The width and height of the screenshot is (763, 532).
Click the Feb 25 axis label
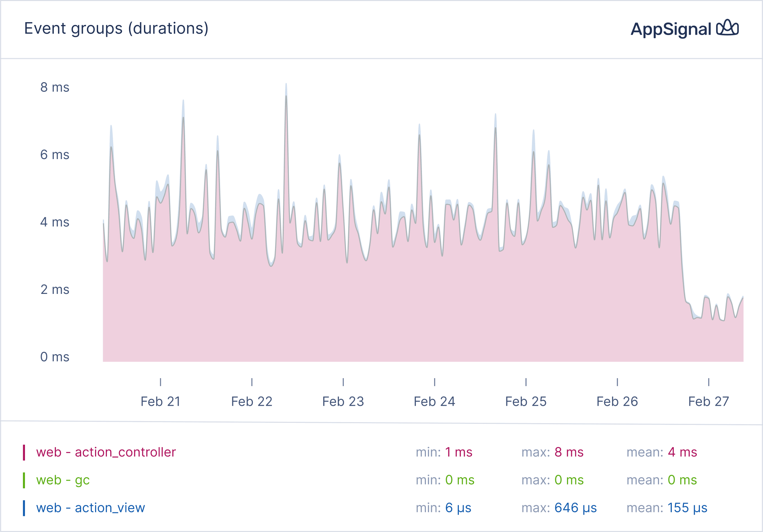point(526,401)
